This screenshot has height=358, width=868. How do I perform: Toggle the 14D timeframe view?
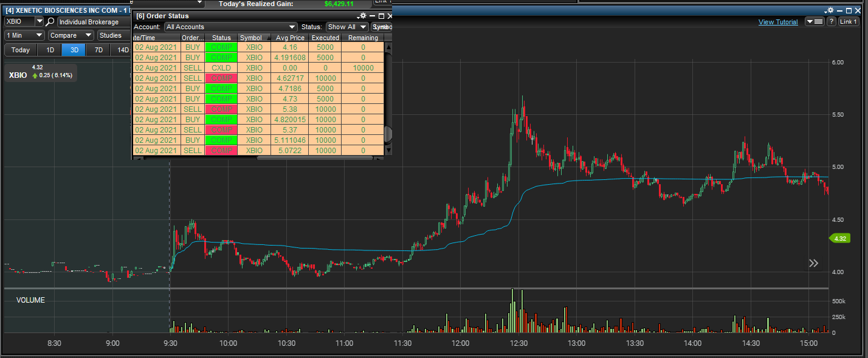pyautogui.click(x=123, y=49)
